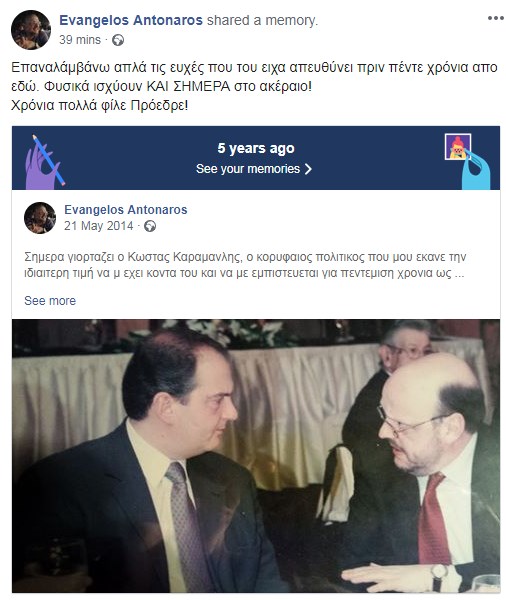Click the 5 years ago banner heading
The image size is (506, 600).
coord(256,148)
